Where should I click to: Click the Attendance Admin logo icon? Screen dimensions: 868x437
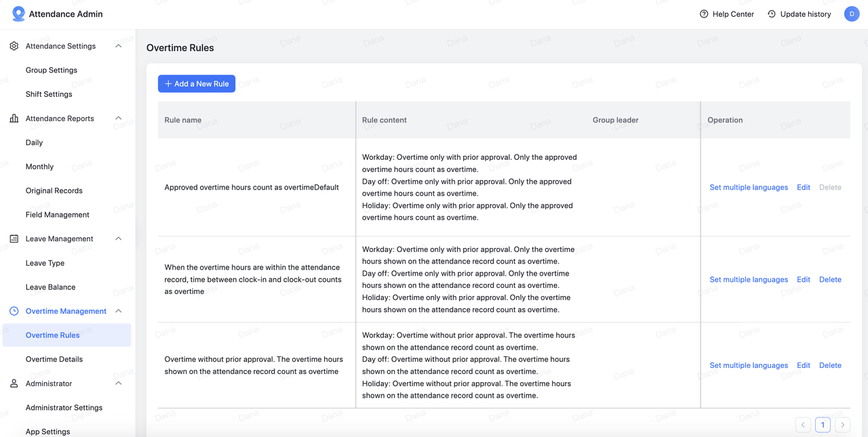point(18,14)
